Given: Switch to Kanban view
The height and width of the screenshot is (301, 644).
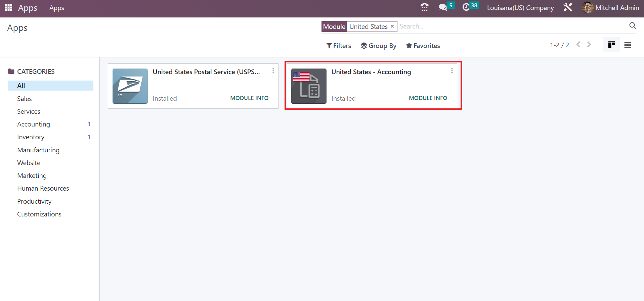Looking at the screenshot, I should [x=611, y=45].
